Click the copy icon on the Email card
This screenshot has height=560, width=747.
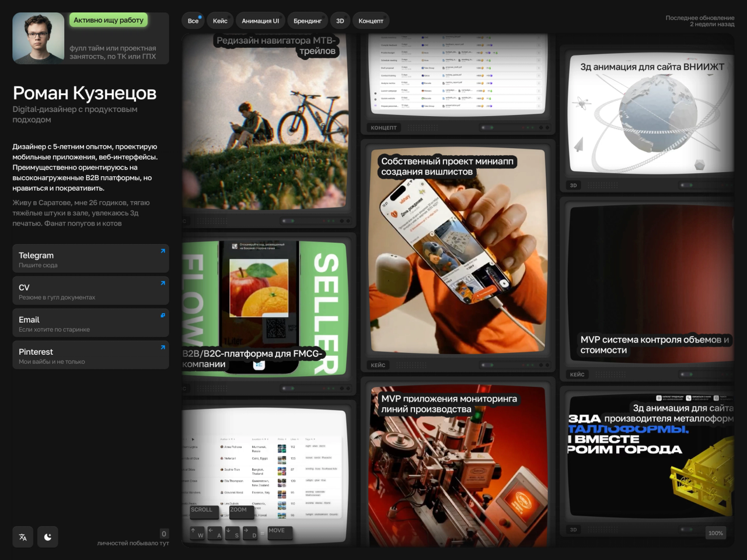[x=163, y=315]
